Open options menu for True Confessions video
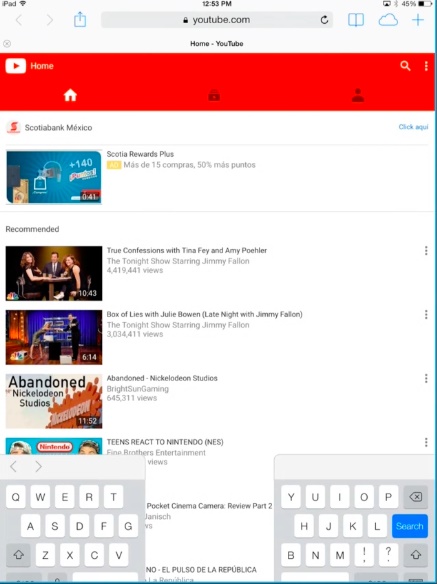 [x=426, y=251]
